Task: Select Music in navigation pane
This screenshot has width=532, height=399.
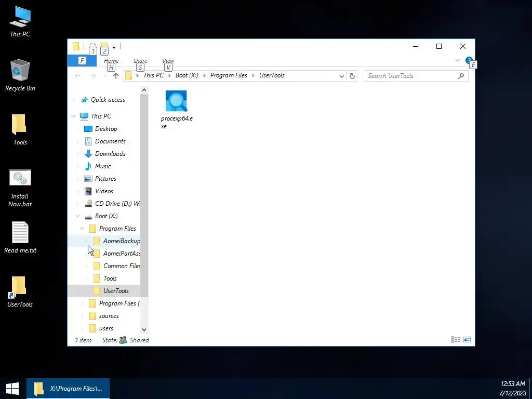Action: 102,166
